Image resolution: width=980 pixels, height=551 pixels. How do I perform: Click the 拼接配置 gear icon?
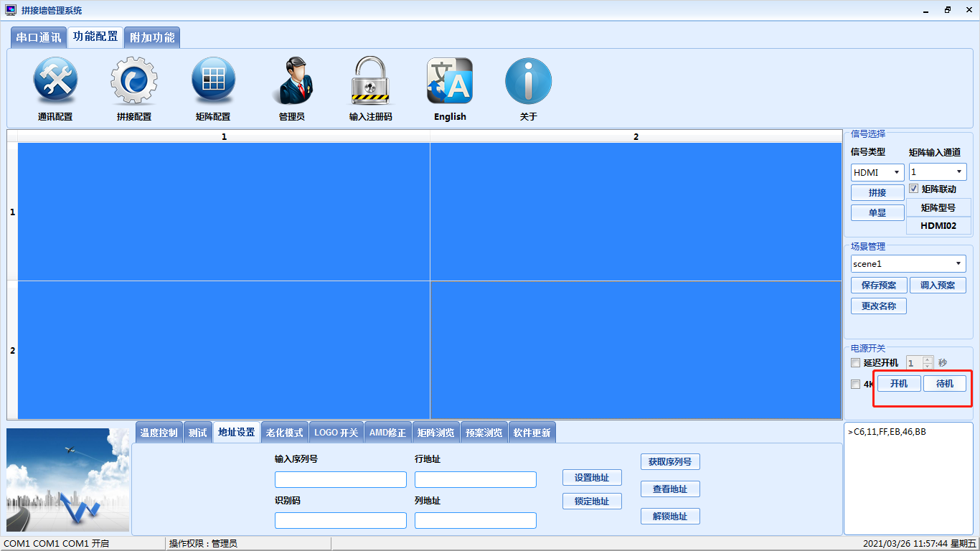(x=134, y=81)
